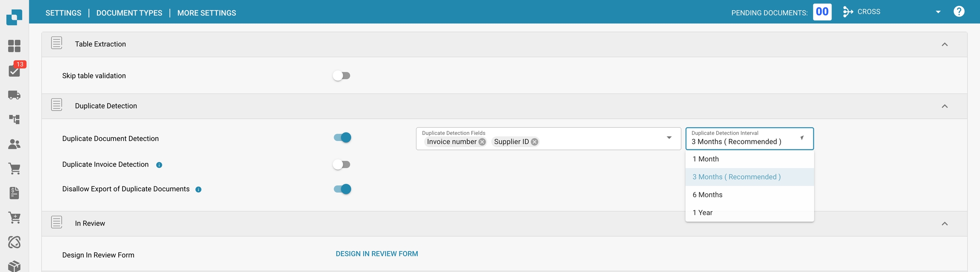
Task: Open the Duplicate Detection Fields dropdown arrow
Action: point(669,138)
